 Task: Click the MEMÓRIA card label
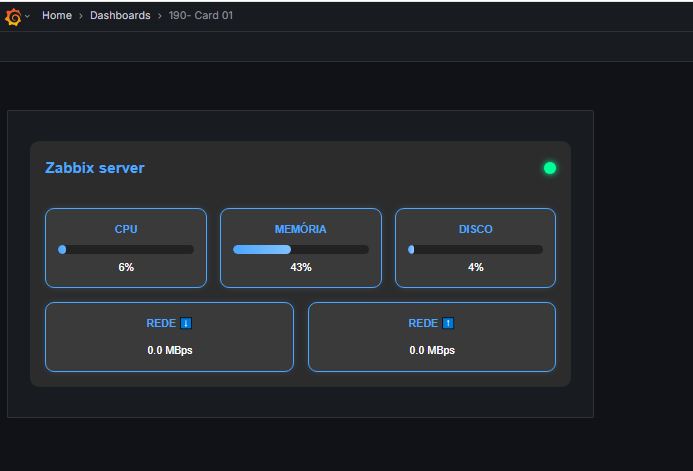(301, 229)
